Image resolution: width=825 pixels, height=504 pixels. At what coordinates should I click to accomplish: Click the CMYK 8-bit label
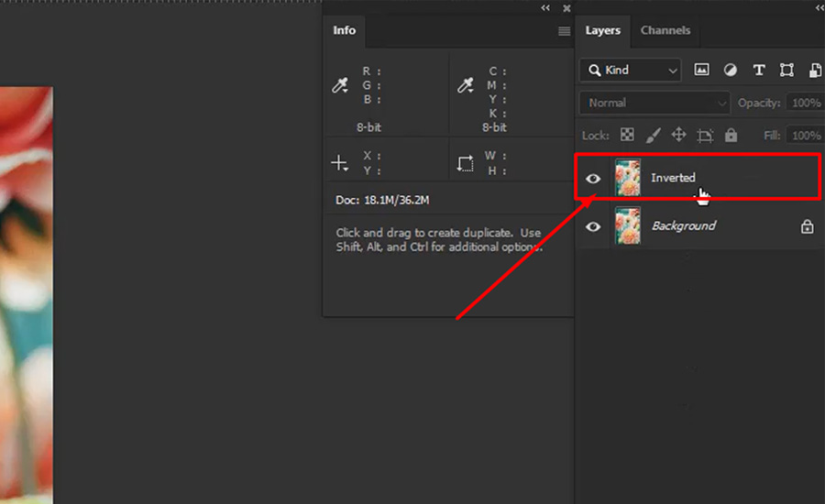(x=495, y=127)
